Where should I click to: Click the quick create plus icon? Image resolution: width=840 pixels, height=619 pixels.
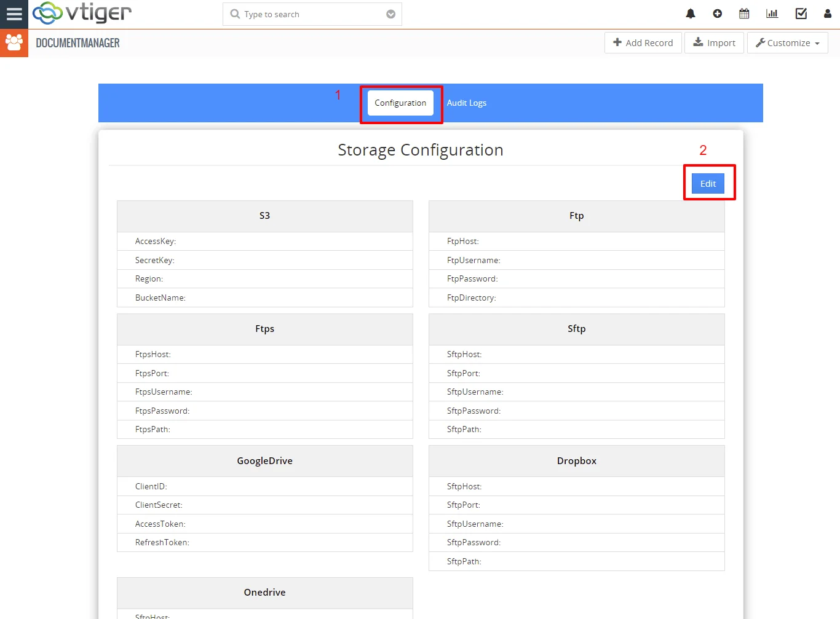[717, 14]
